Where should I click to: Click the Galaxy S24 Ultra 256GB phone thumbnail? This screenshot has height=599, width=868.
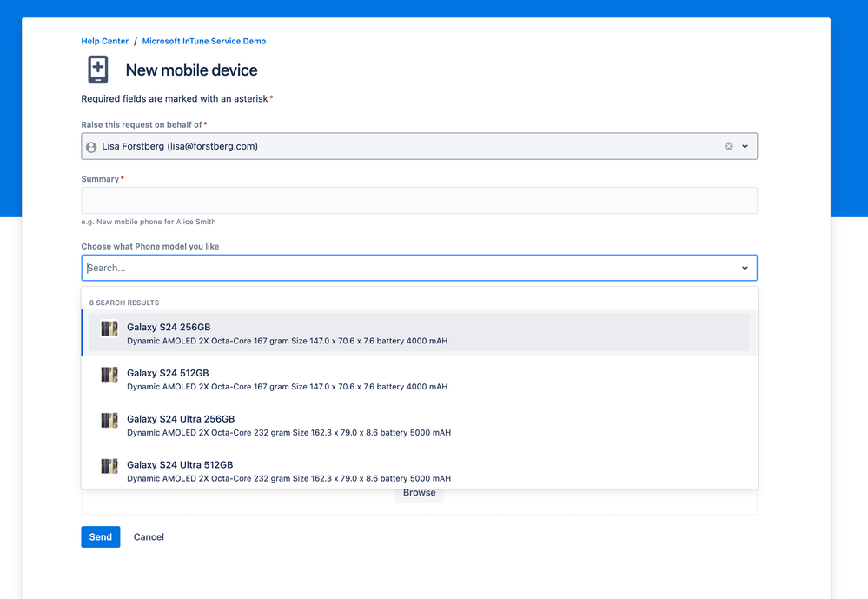(x=109, y=421)
